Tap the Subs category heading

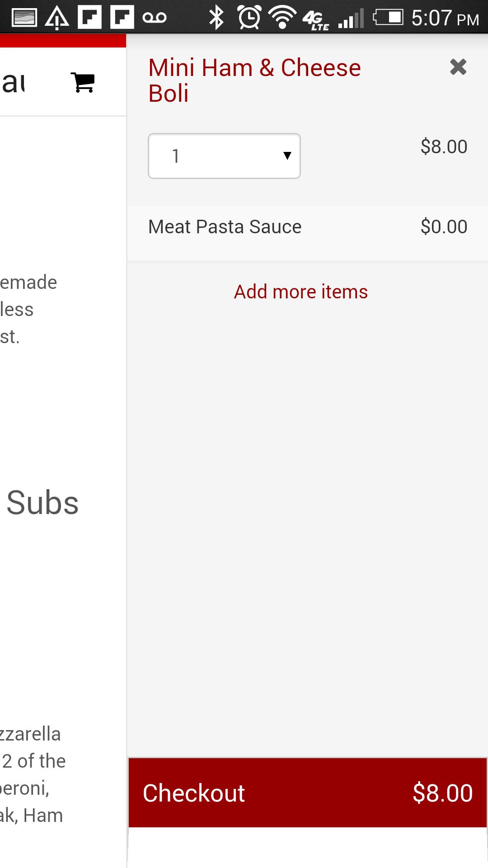coord(42,503)
